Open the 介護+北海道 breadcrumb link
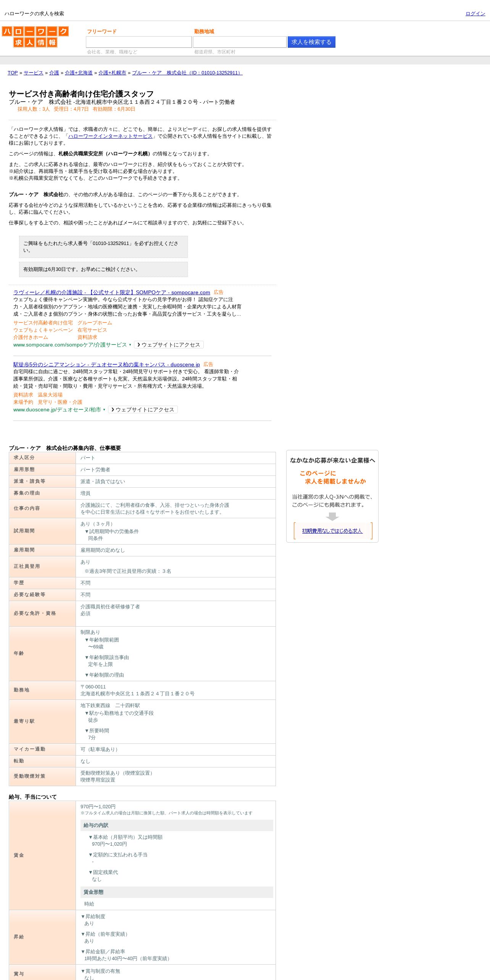 (x=79, y=73)
